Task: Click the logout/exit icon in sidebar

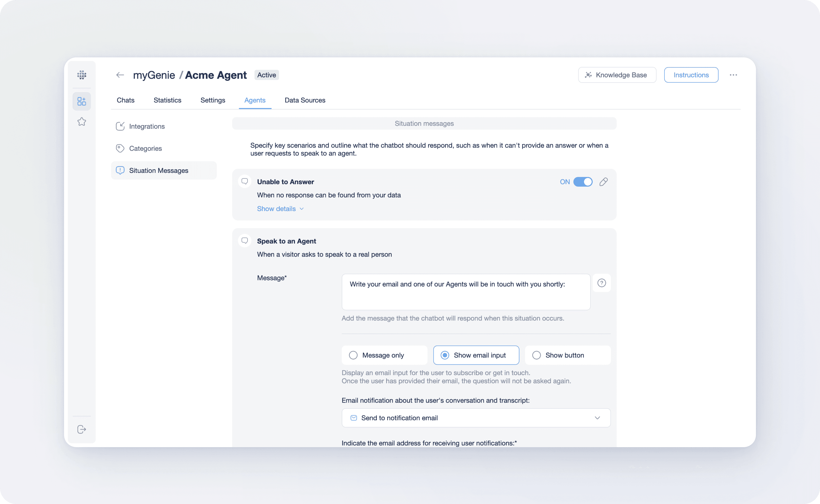Action: 81,429
